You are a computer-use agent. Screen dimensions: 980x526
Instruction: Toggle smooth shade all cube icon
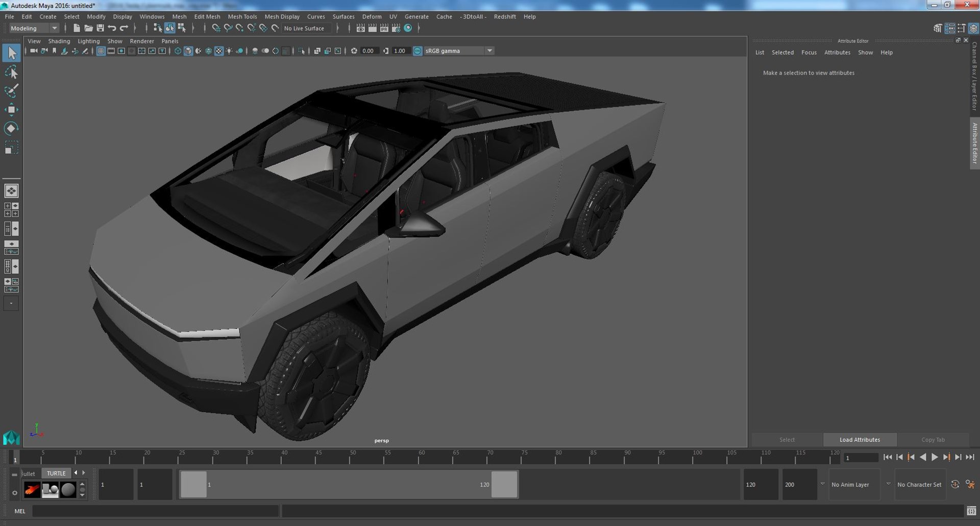[x=188, y=51]
